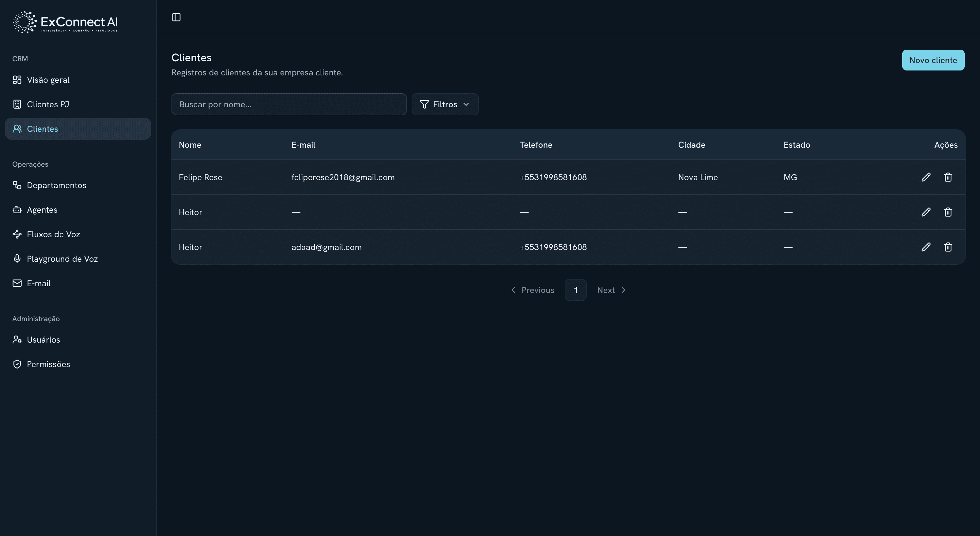Open the Agentes page
Screen dimensions: 980x536
(78, 210)
